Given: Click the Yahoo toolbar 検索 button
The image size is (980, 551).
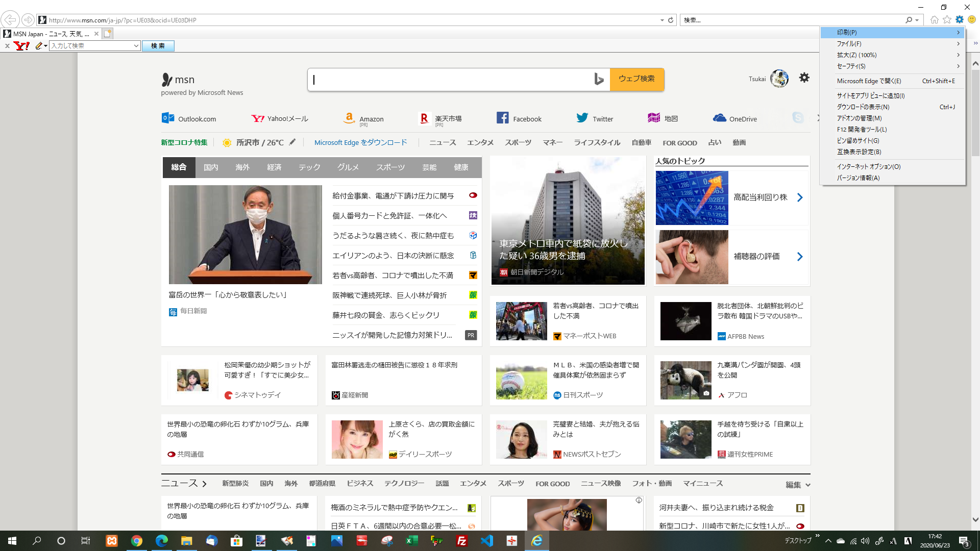Looking at the screenshot, I should (x=158, y=46).
